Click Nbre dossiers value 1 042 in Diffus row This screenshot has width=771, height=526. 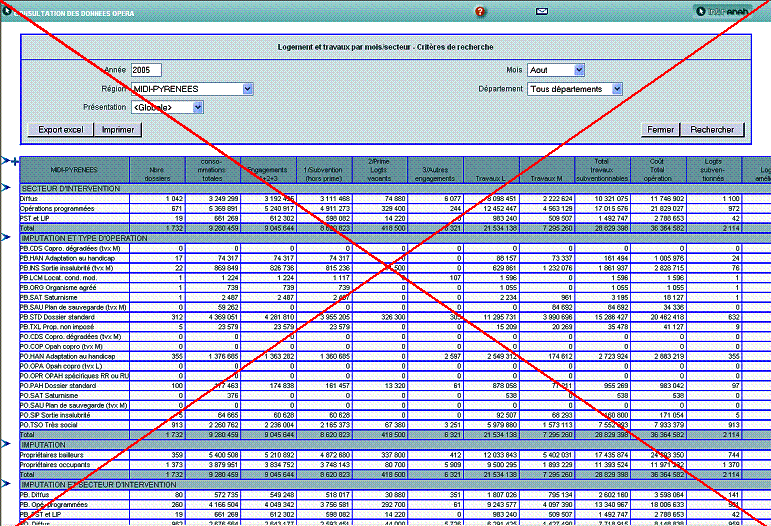174,199
